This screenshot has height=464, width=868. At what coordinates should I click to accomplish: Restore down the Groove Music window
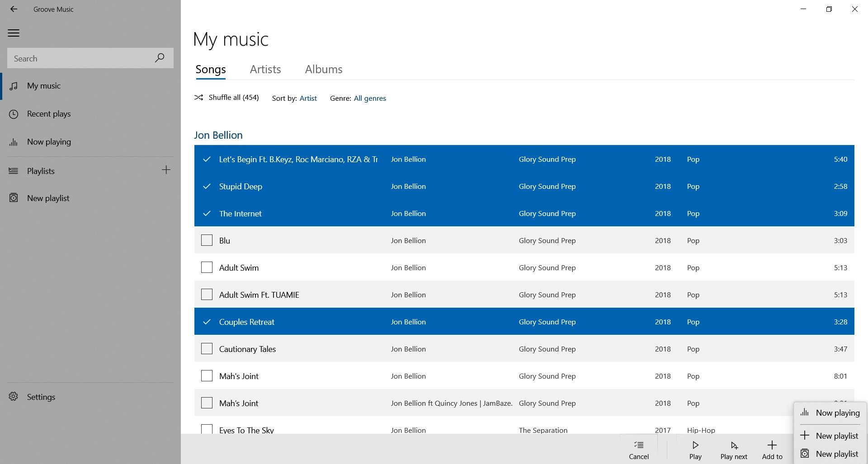point(829,9)
